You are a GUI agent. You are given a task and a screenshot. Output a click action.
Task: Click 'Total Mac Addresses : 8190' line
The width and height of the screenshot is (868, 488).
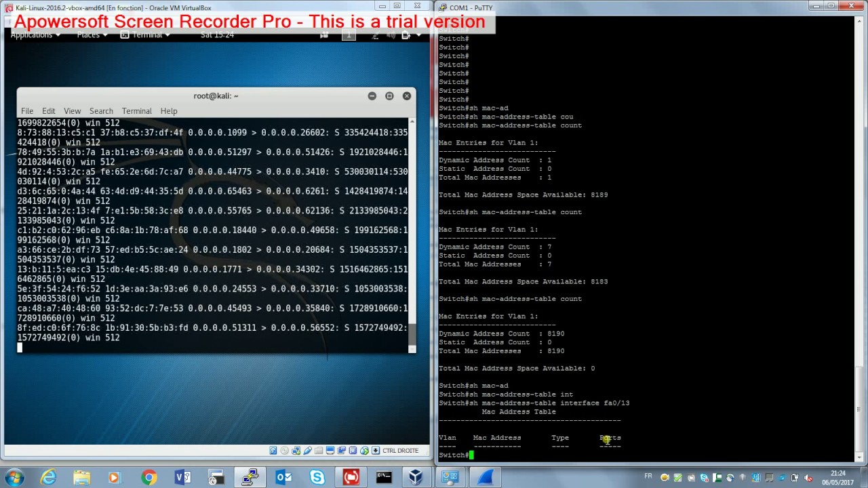click(501, 350)
